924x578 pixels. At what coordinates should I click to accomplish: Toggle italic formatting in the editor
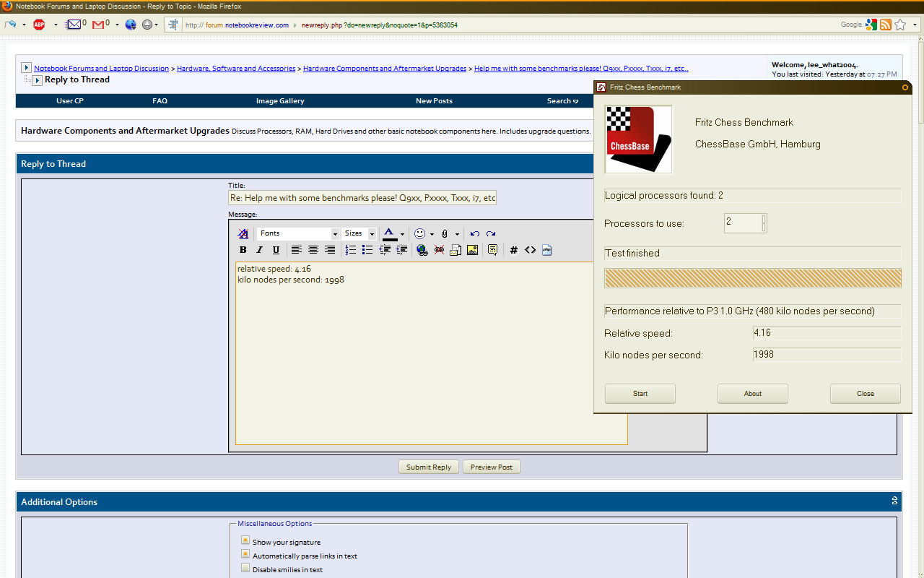coord(259,250)
